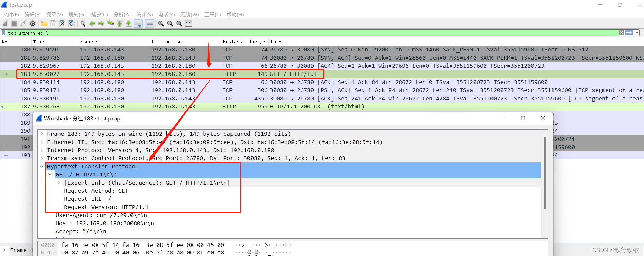Open capture options gear icon
The width and height of the screenshot is (644, 256).
33,24
